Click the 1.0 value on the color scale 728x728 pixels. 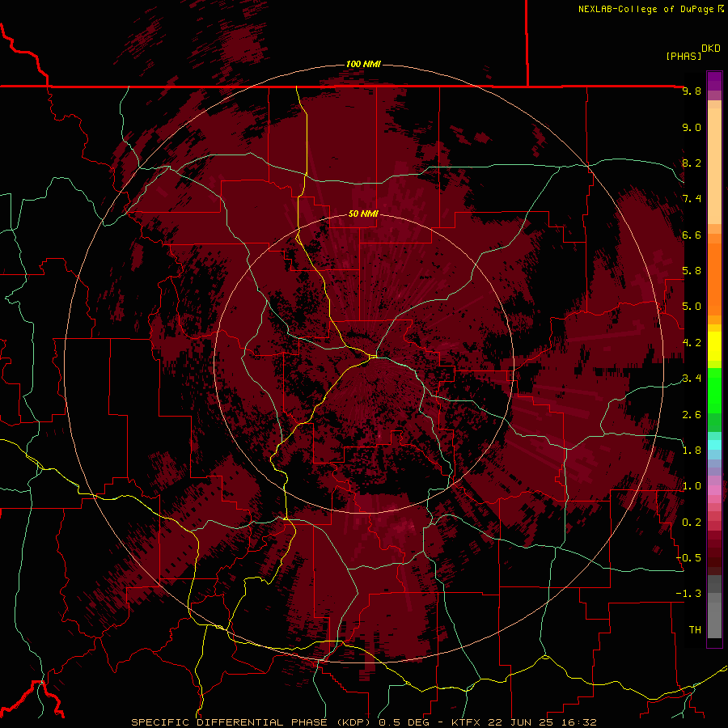[x=692, y=486]
